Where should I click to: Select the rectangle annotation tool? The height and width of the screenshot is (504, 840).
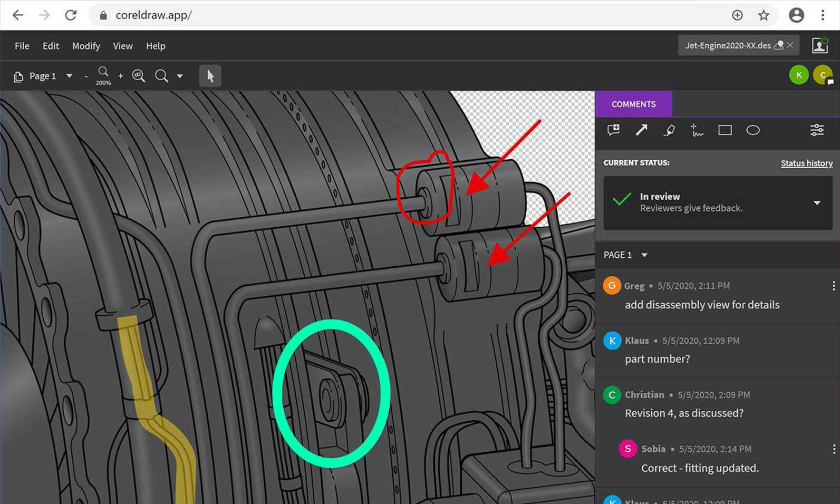(x=725, y=130)
